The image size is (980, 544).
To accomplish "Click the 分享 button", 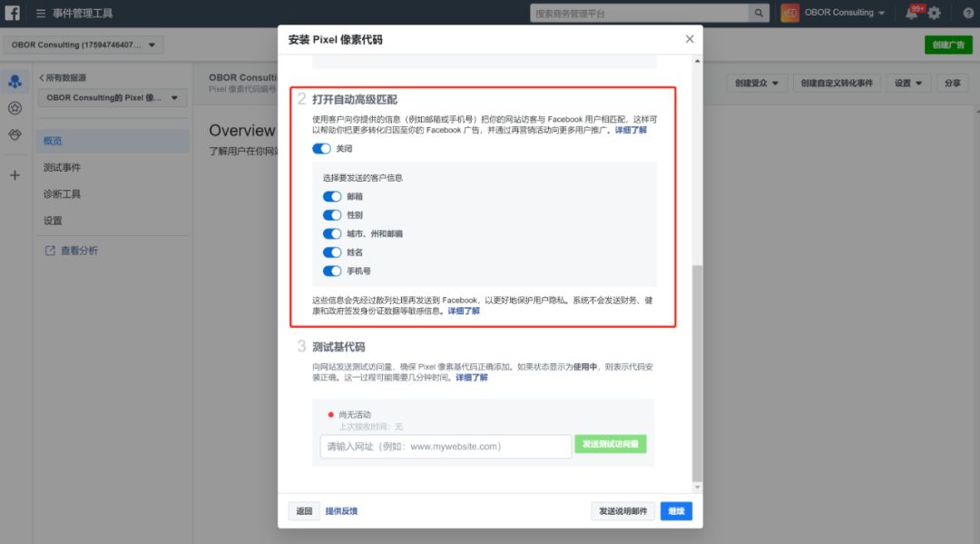I will 953,84.
